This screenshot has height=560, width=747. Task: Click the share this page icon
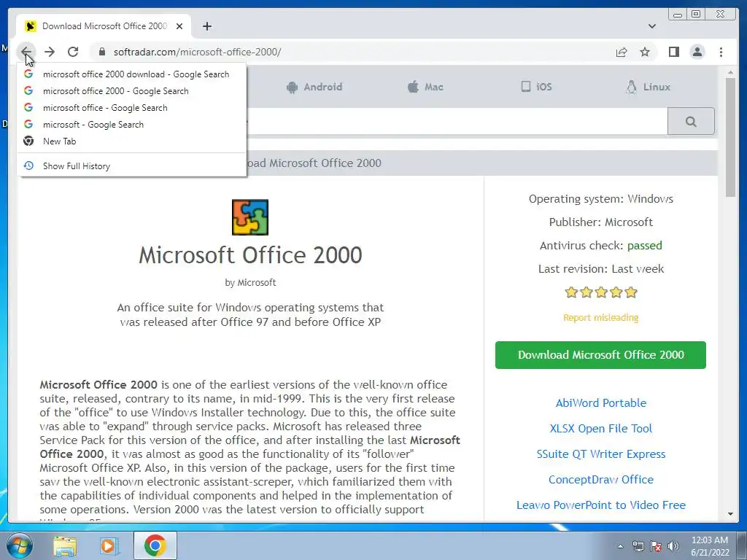[x=622, y=52]
